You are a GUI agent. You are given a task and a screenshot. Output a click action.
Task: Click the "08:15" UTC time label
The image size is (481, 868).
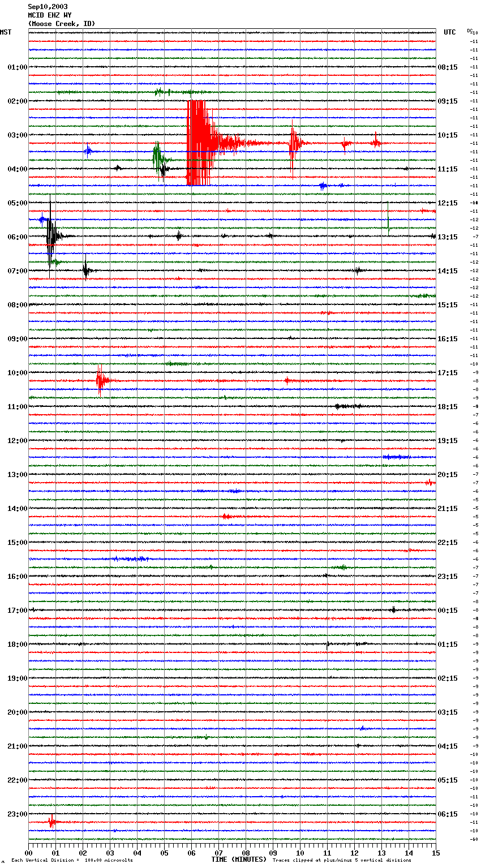point(448,67)
